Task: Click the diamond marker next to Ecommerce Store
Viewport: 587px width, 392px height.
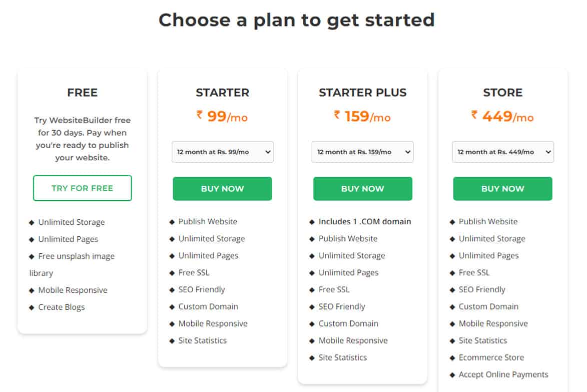Action: click(453, 357)
